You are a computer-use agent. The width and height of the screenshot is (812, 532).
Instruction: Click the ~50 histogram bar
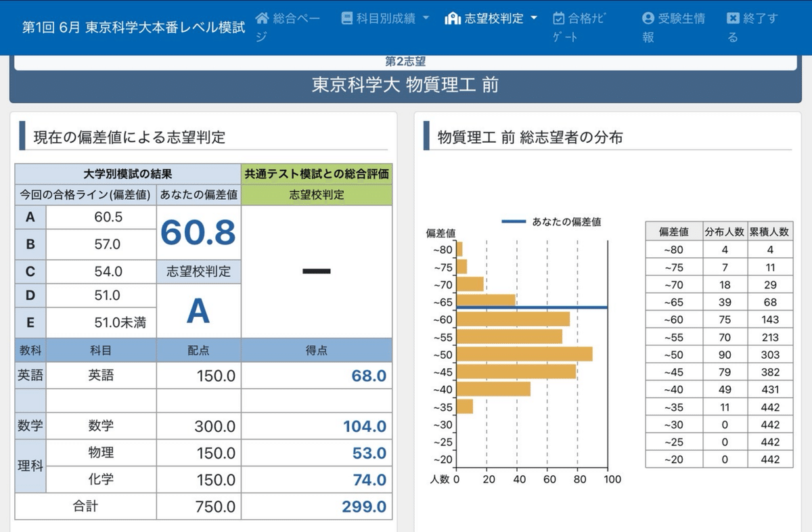[x=524, y=354]
